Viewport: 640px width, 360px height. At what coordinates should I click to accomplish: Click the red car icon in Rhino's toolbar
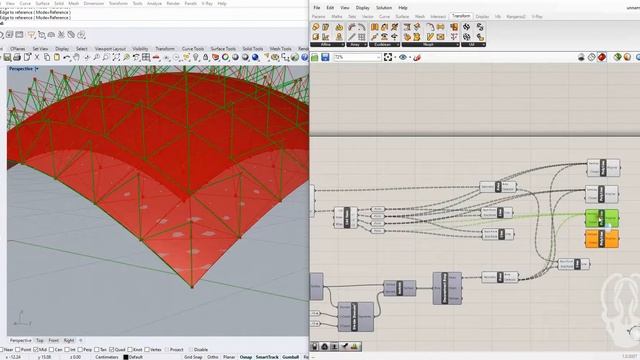pyautogui.click(x=156, y=58)
